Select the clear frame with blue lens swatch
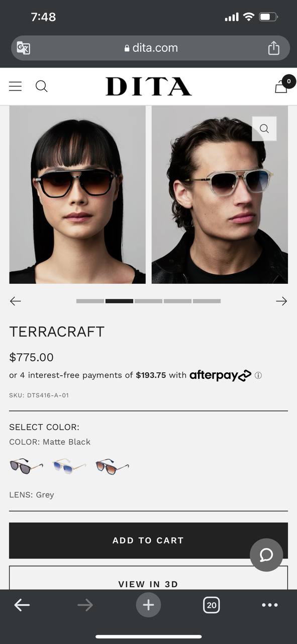The height and width of the screenshot is (644, 297). pyautogui.click(x=69, y=466)
